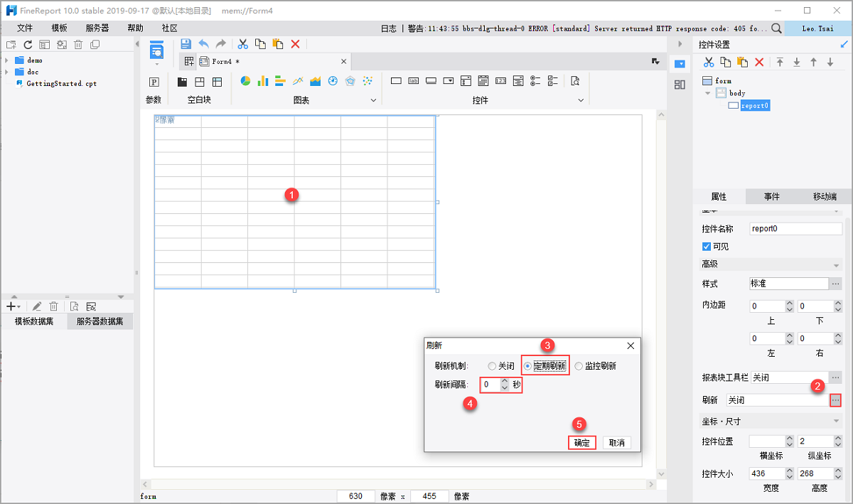The height and width of the screenshot is (504, 853).
Task: Open the 文件 menu
Action: 25,28
